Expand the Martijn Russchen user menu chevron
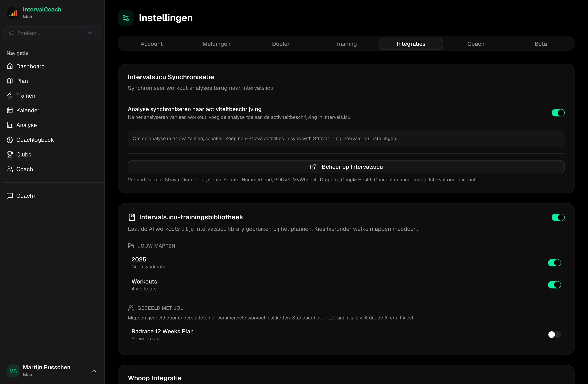This screenshot has width=588, height=384. pyautogui.click(x=94, y=371)
